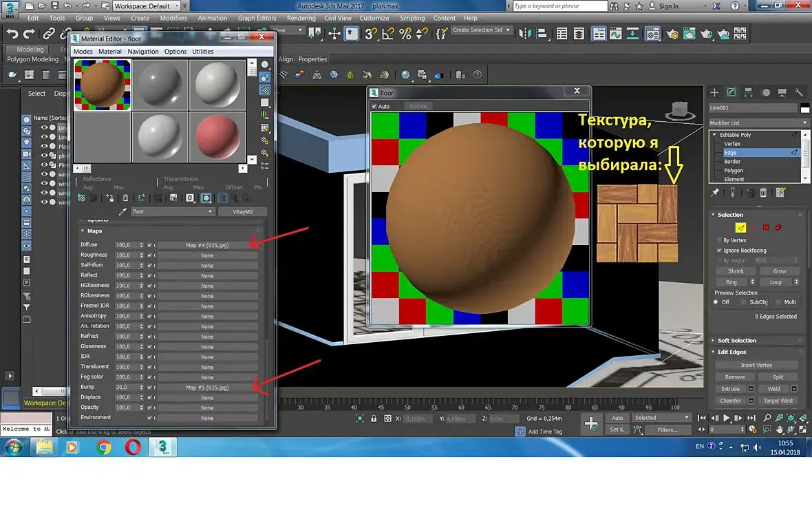Click the Undo arrow in main toolbar
The width and height of the screenshot is (812, 508).
coord(12,34)
